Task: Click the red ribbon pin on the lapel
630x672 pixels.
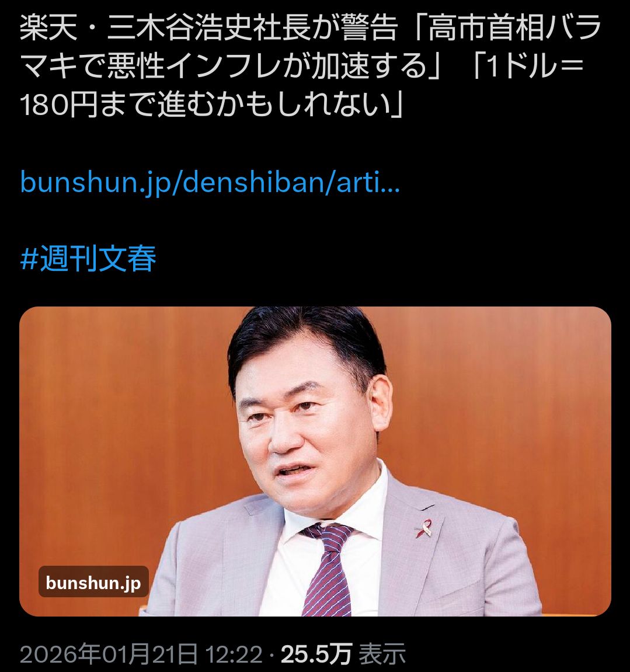Action: (424, 528)
